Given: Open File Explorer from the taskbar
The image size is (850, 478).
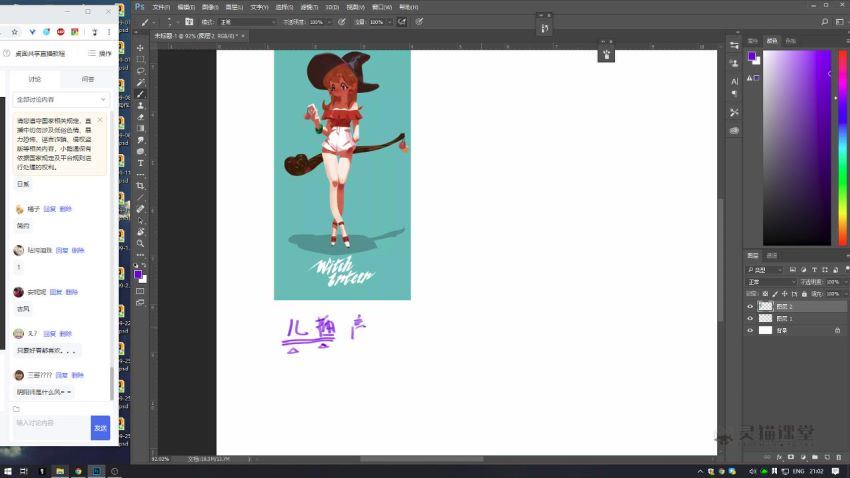Looking at the screenshot, I should [x=60, y=471].
